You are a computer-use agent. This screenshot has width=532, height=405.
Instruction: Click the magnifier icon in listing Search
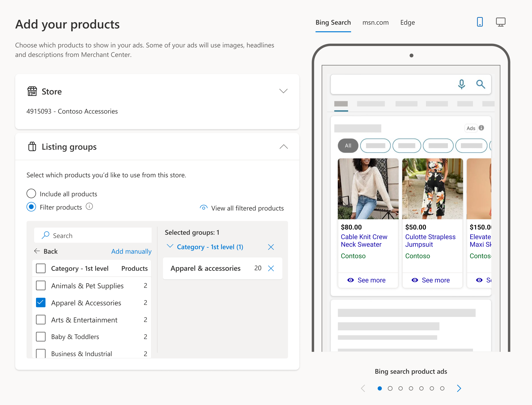pyautogui.click(x=45, y=235)
